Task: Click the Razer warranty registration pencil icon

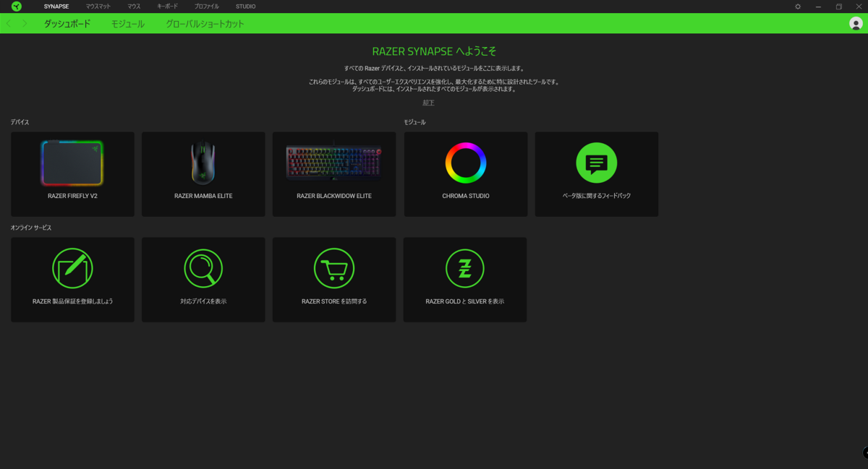Action: (x=72, y=268)
